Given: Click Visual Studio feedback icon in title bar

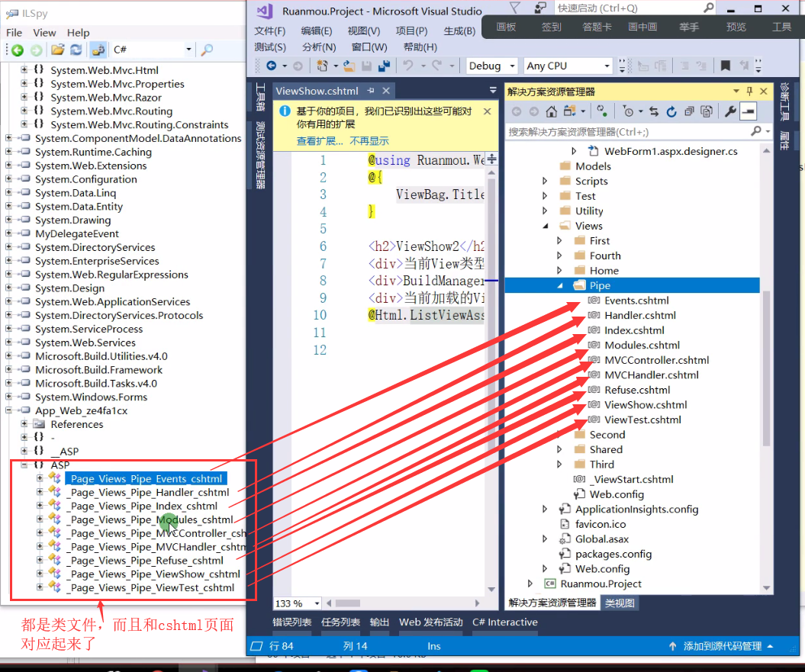Looking at the screenshot, I should [540, 8].
